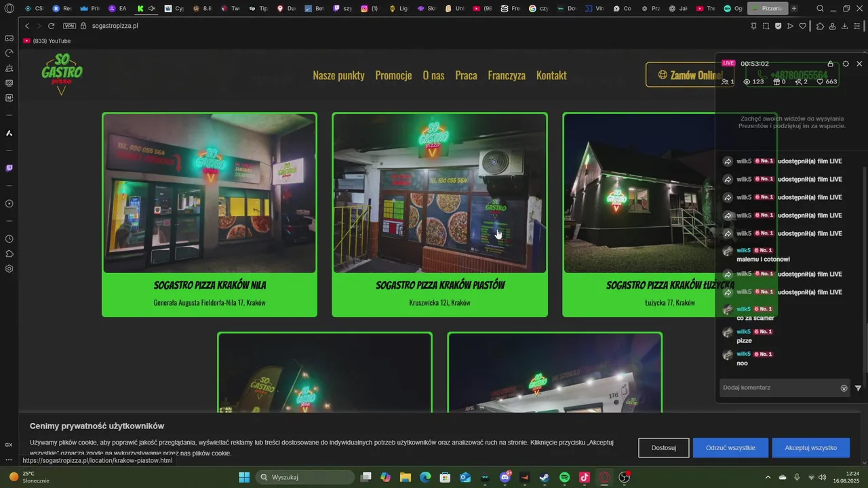Open sidebar history clock icon

(x=9, y=239)
